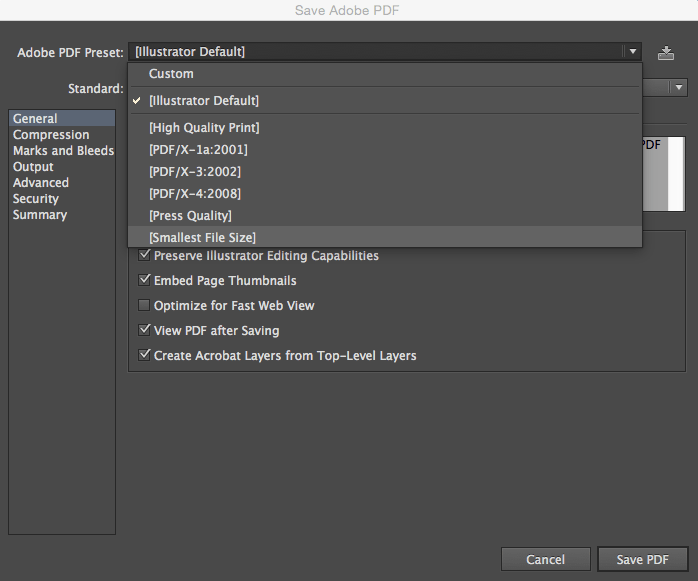
Task: Select the [Press Quality] preset
Action: (x=385, y=215)
